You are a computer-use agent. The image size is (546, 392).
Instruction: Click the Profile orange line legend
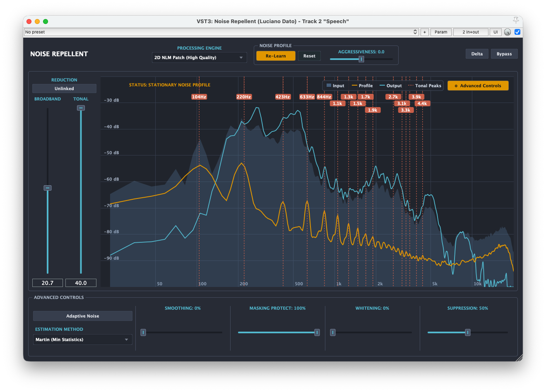362,86
